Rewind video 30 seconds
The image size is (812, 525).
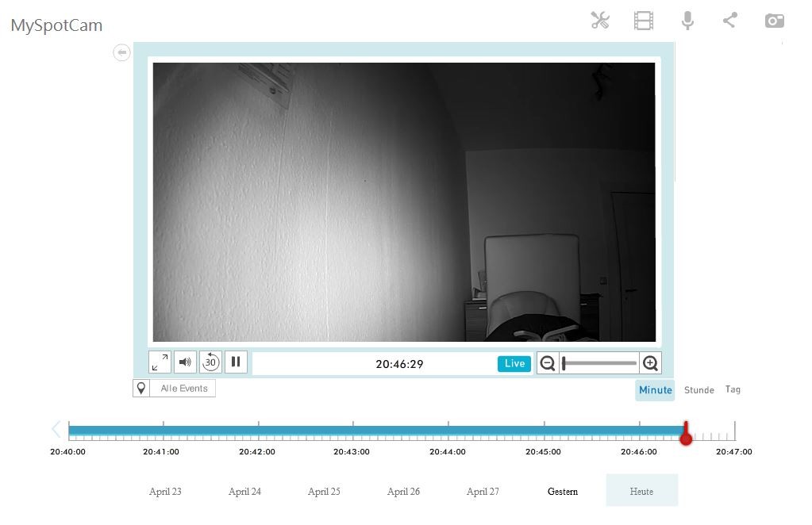click(210, 362)
